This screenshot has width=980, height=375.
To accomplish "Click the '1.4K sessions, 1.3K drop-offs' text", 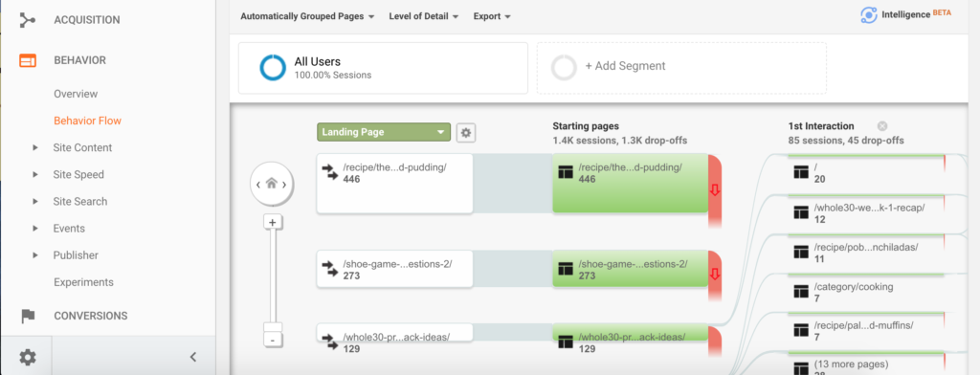I will pos(620,141).
